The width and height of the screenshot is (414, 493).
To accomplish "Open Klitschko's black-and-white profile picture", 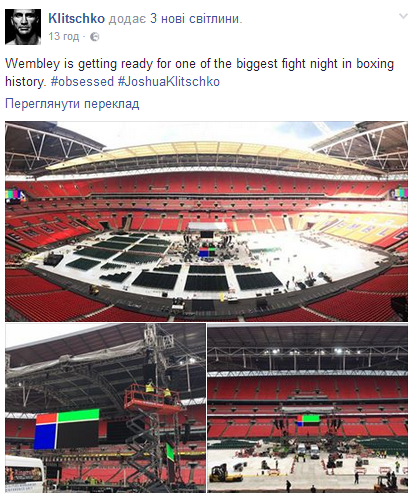I will [x=23, y=27].
